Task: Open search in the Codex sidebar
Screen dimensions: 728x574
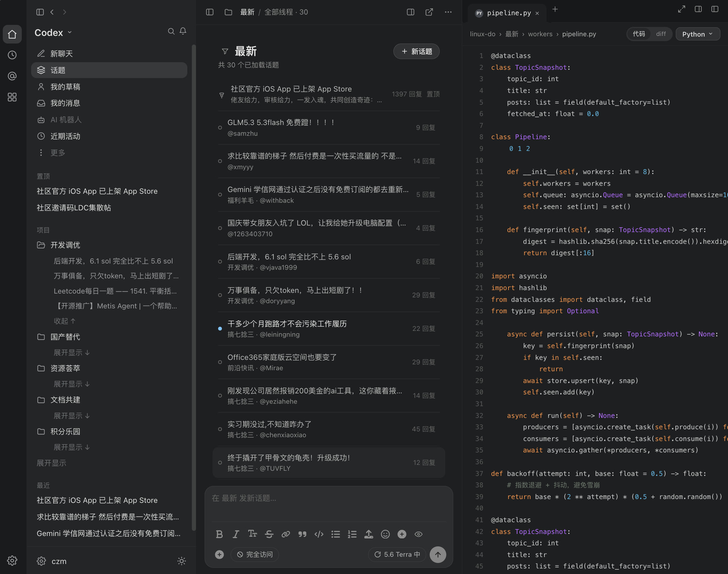Action: 171,31
